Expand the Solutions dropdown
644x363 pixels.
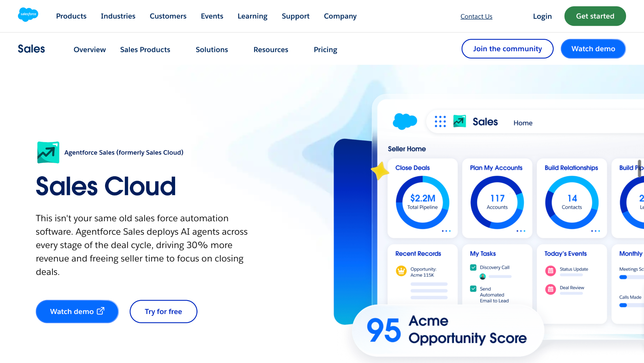coord(212,50)
